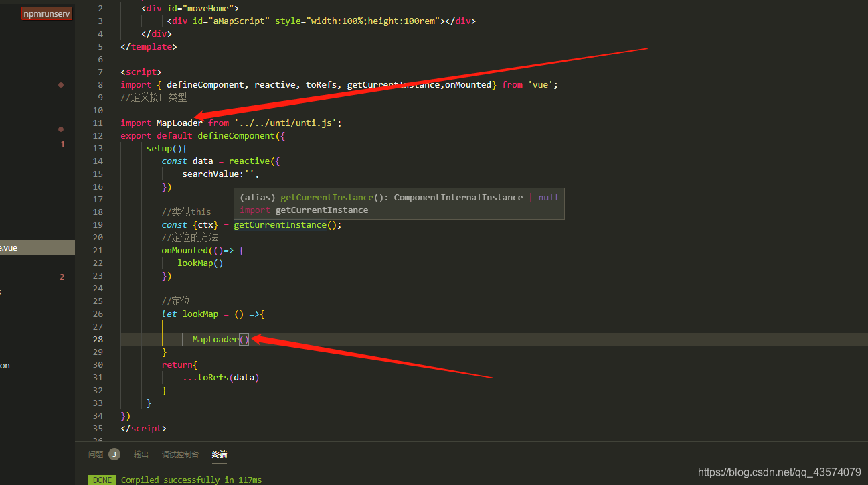The image size is (868, 485).
Task: Click the //类似this comment on line 18
Action: coord(186,212)
